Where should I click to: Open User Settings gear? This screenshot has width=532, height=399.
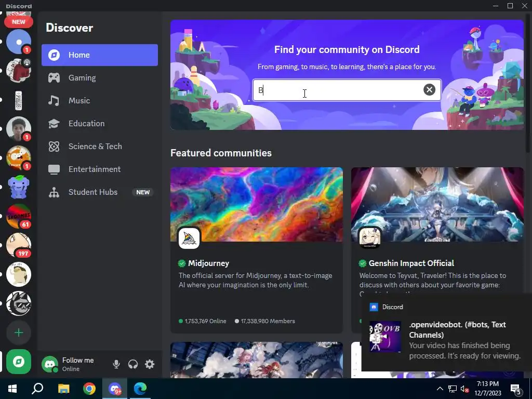[150, 364]
